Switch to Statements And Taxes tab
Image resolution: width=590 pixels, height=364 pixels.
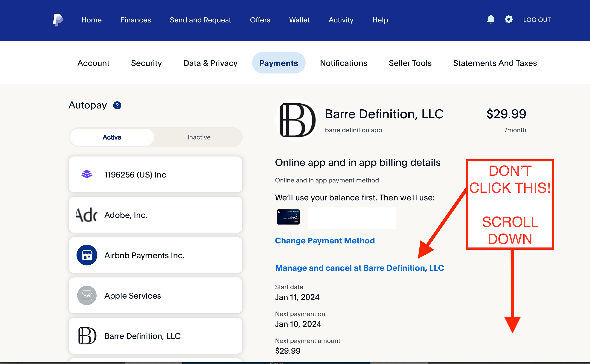[x=495, y=63]
